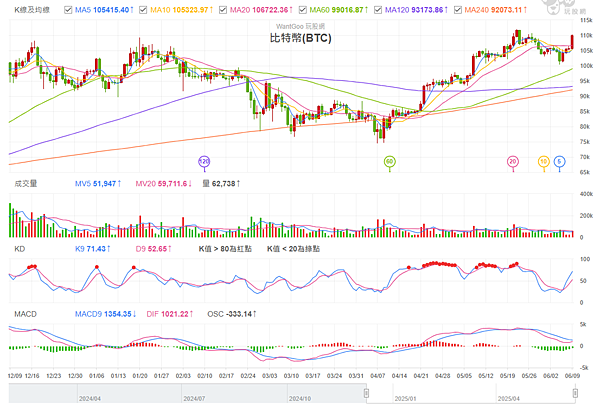The height and width of the screenshot is (410, 600).
Task: Click the MA5 105415.40 value label
Action: pyautogui.click(x=104, y=10)
